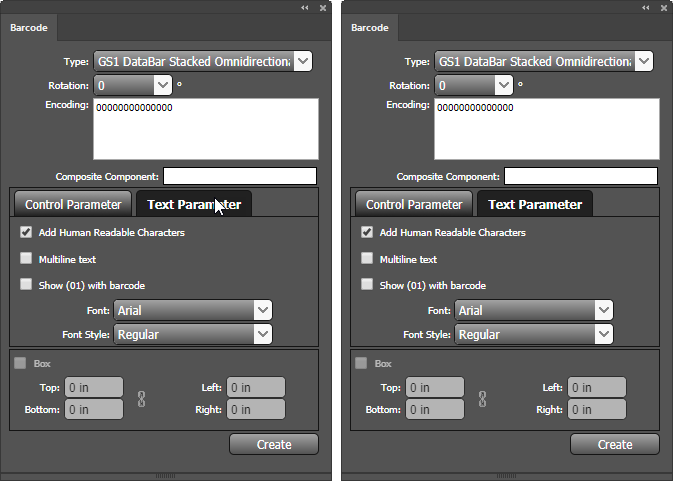Click the chain link icon in left panel
673x481 pixels.
[142, 398]
